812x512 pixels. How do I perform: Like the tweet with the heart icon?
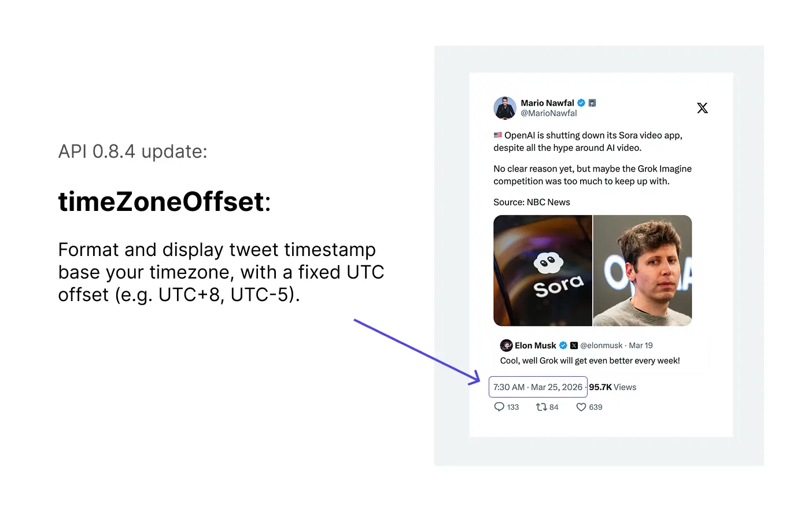pos(581,407)
